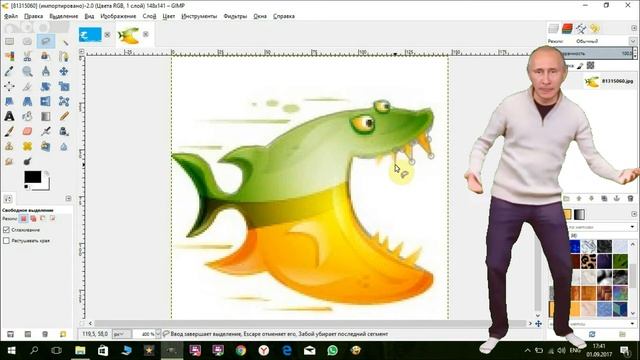Open tool options tab configuration menu
This screenshot has width=640, height=360.
click(68, 198)
